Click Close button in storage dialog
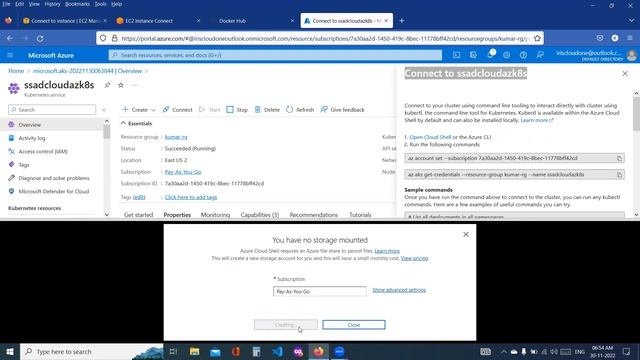640x360 pixels. pyautogui.click(x=354, y=325)
